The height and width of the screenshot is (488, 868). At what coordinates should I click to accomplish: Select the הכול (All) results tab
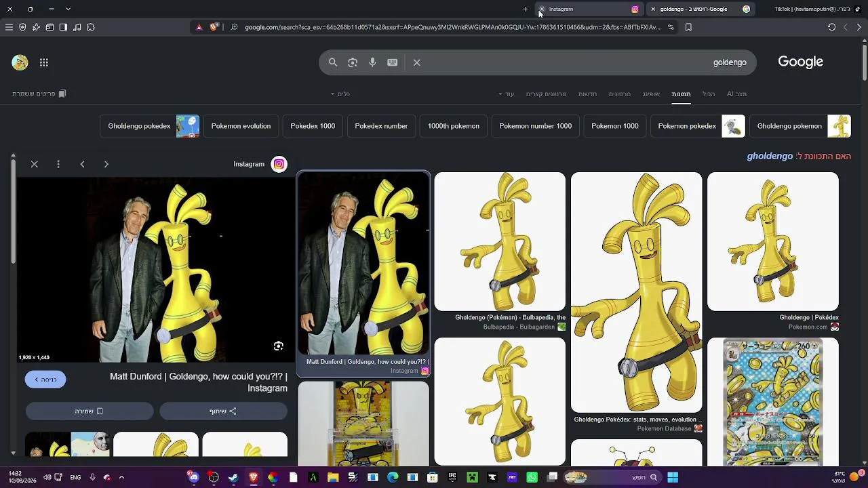pyautogui.click(x=709, y=94)
